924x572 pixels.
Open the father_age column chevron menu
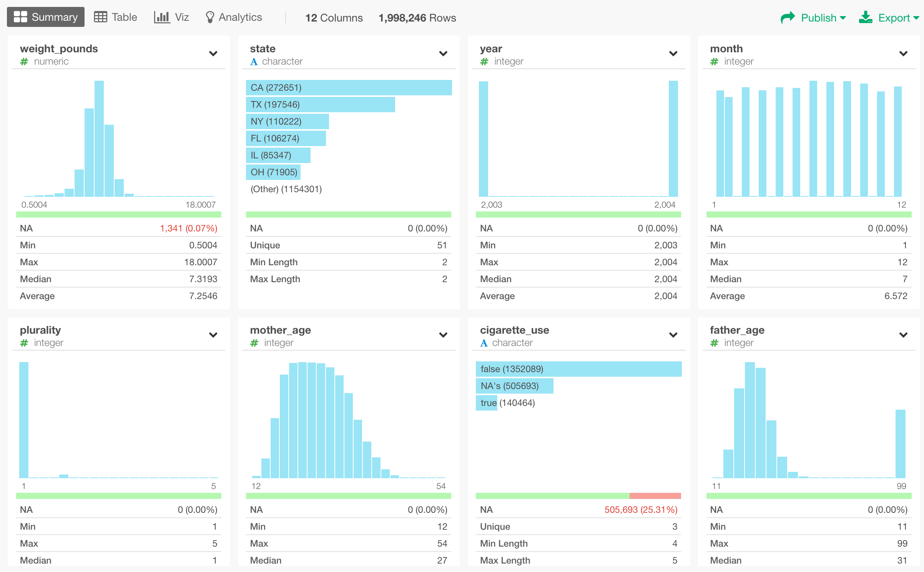coord(903,335)
